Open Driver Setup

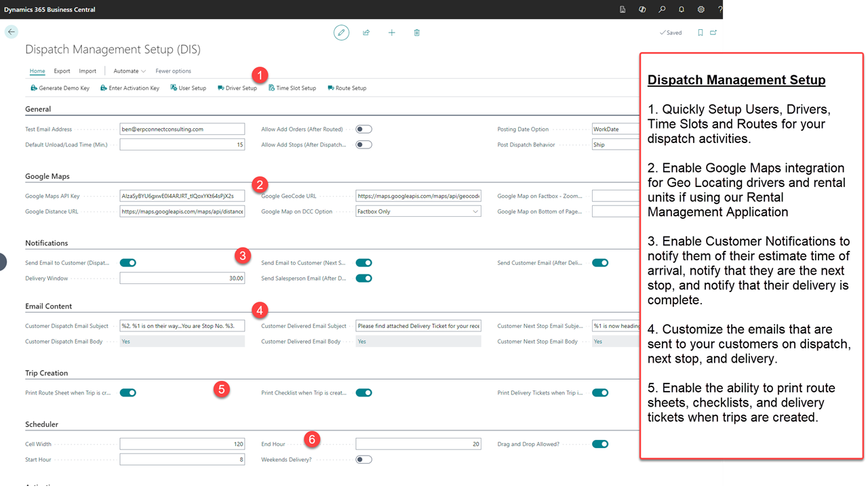(x=237, y=88)
